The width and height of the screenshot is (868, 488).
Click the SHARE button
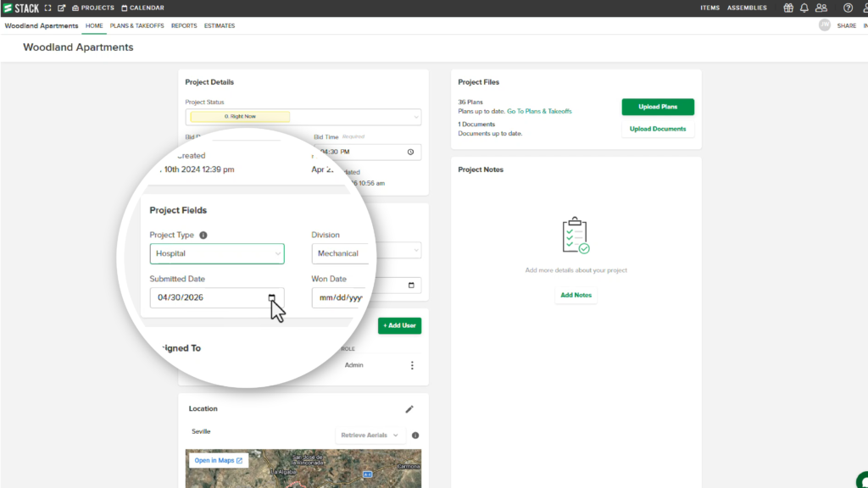point(847,26)
